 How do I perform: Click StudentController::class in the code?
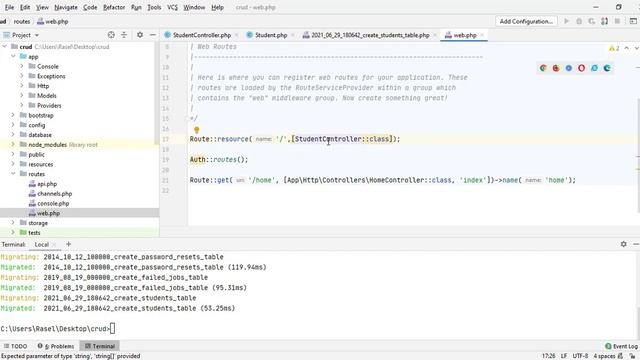pyautogui.click(x=342, y=139)
